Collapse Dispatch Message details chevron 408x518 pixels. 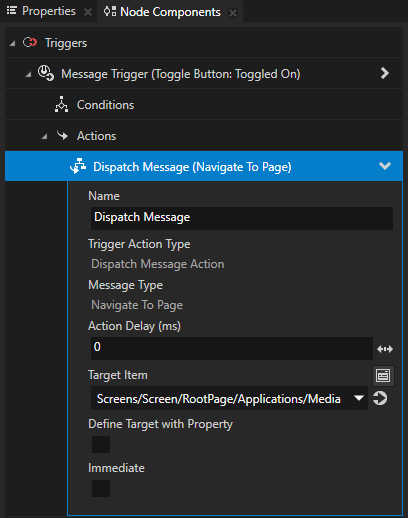385,166
